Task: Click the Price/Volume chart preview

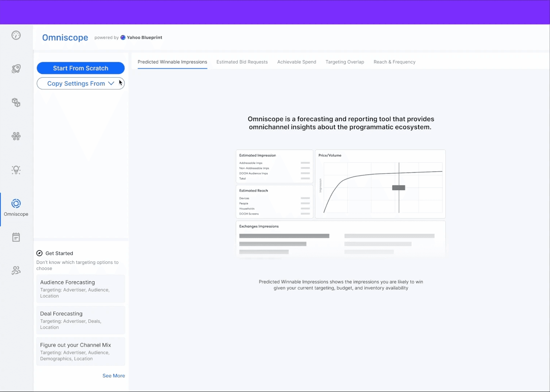Action: [x=380, y=184]
